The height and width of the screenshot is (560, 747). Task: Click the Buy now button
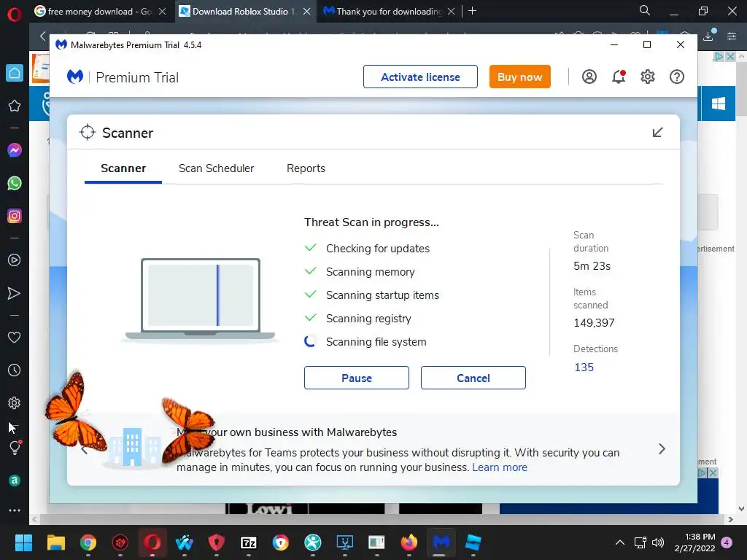pos(519,77)
